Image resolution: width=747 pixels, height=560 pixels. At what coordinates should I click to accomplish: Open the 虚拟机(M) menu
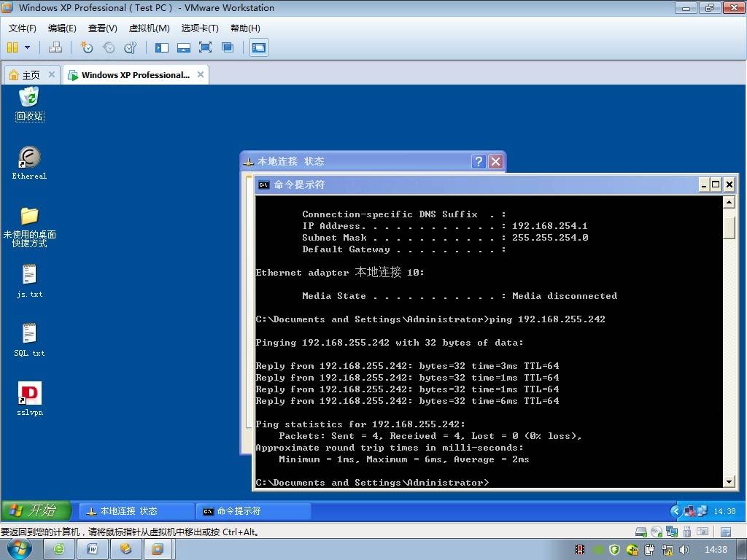(149, 28)
